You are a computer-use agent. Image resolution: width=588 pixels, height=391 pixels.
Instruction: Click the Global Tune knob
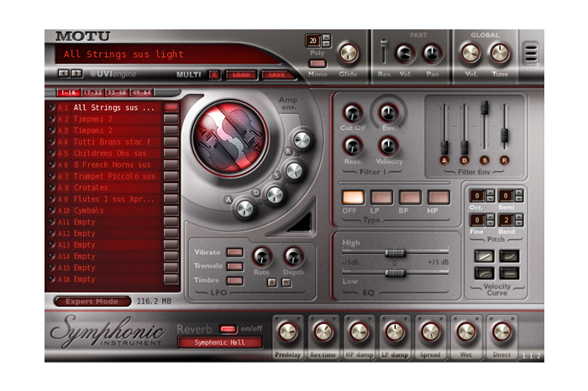tap(500, 54)
